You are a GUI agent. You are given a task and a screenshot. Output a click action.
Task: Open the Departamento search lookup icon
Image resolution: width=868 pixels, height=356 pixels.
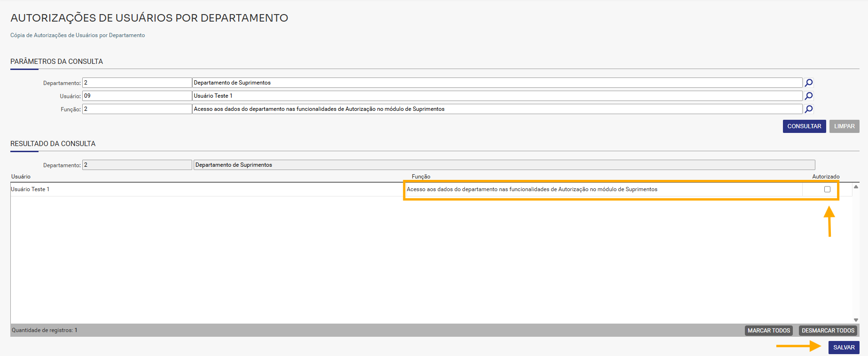click(x=809, y=83)
